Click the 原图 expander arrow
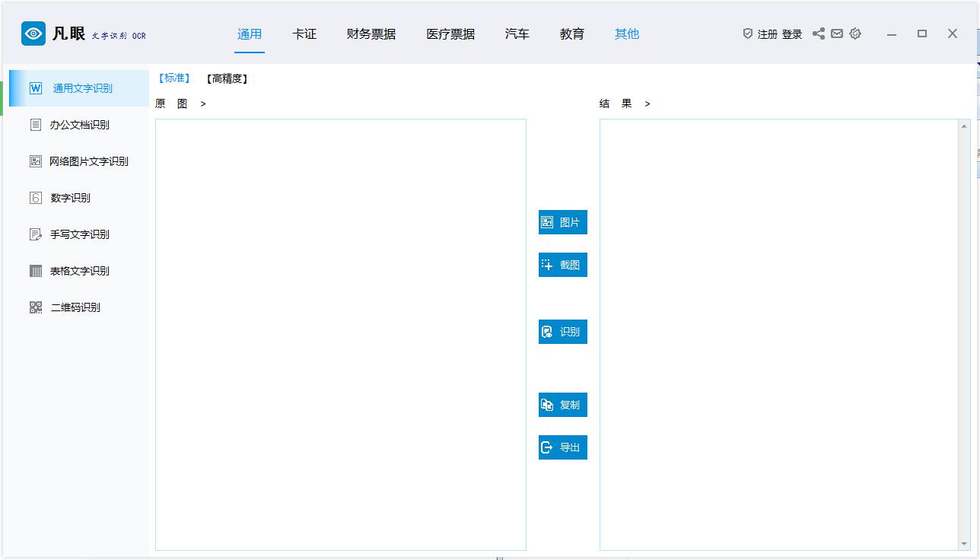980x560 pixels. [203, 104]
